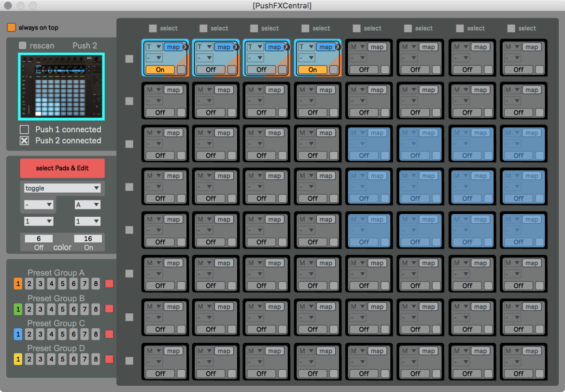The width and height of the screenshot is (565, 392).
Task: Toggle the rescan checkbox
Action: coord(23,45)
